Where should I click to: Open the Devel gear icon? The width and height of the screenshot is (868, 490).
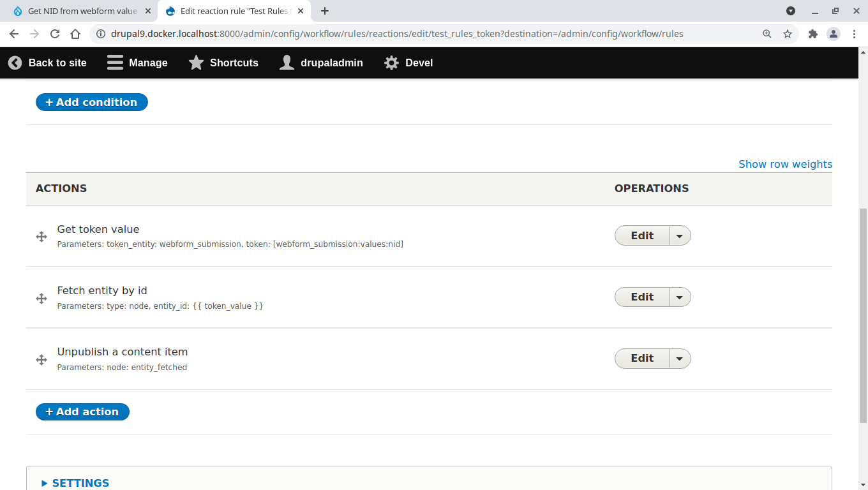pyautogui.click(x=391, y=63)
